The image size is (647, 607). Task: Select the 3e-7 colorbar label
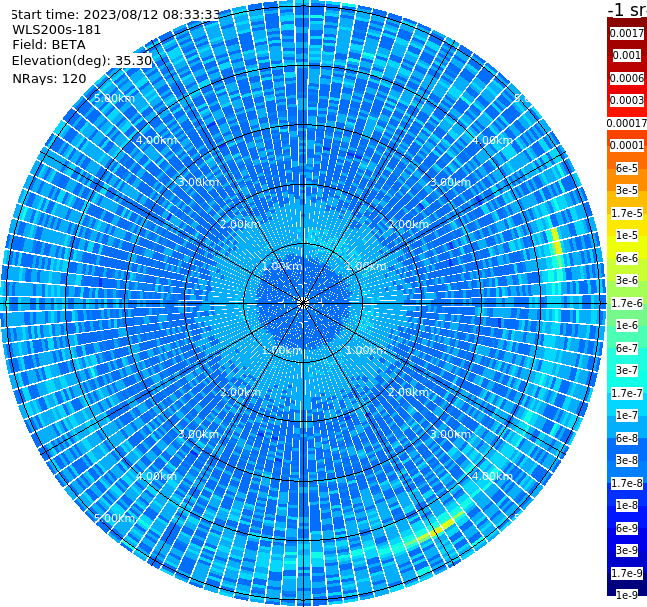click(x=627, y=370)
